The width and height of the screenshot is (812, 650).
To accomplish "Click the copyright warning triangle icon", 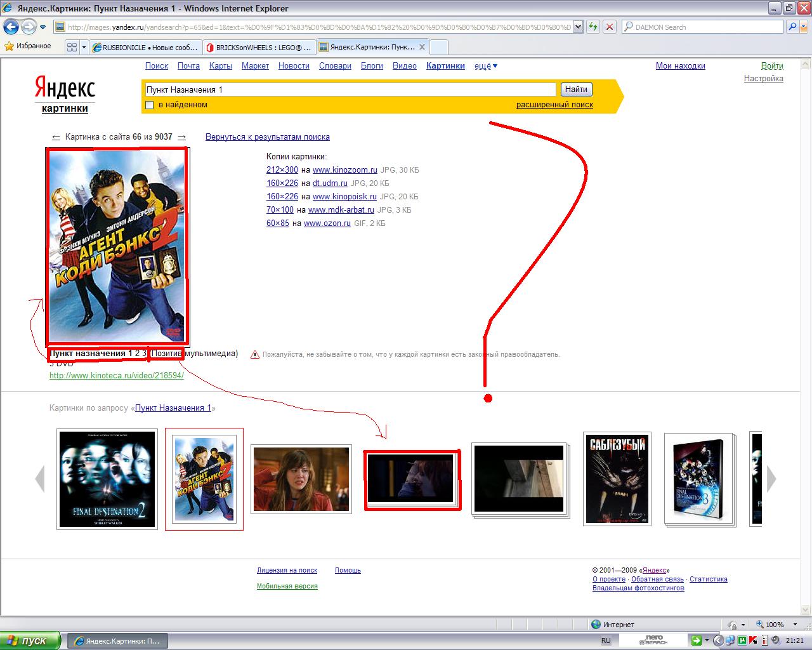I will click(x=255, y=355).
